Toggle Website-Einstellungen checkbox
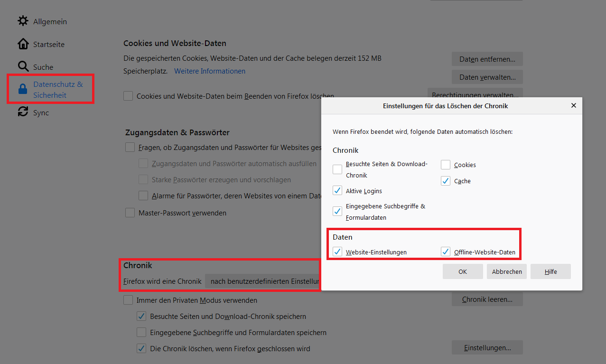606x364 pixels. (x=337, y=252)
